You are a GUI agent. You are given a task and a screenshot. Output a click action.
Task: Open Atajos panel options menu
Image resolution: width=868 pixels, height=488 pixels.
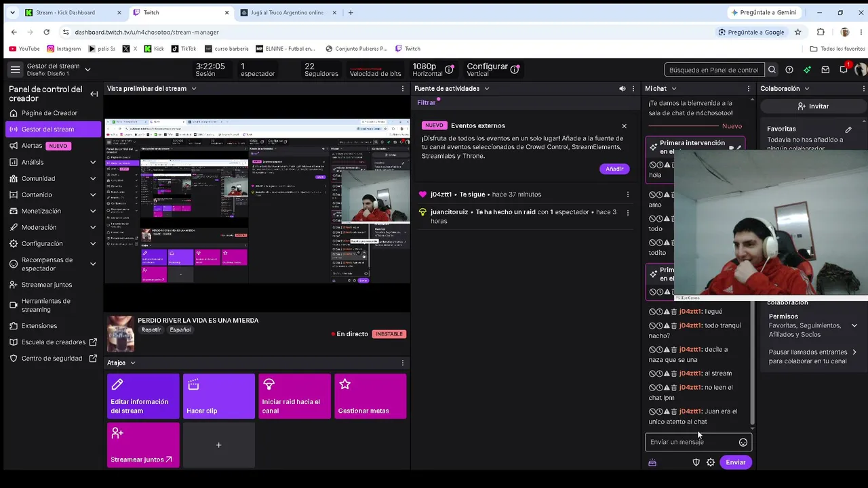pos(402,363)
